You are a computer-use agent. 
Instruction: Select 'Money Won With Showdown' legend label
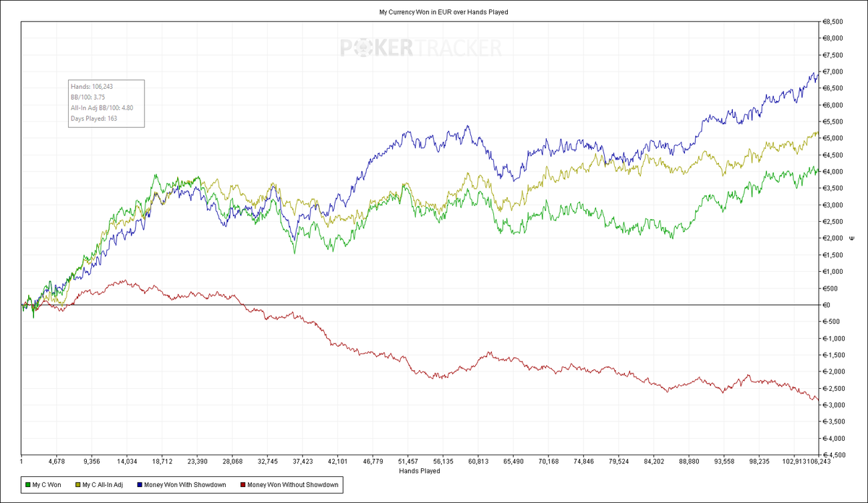(x=185, y=484)
